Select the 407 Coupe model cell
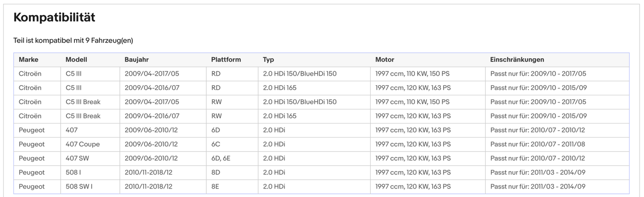644x197 pixels. (82, 144)
